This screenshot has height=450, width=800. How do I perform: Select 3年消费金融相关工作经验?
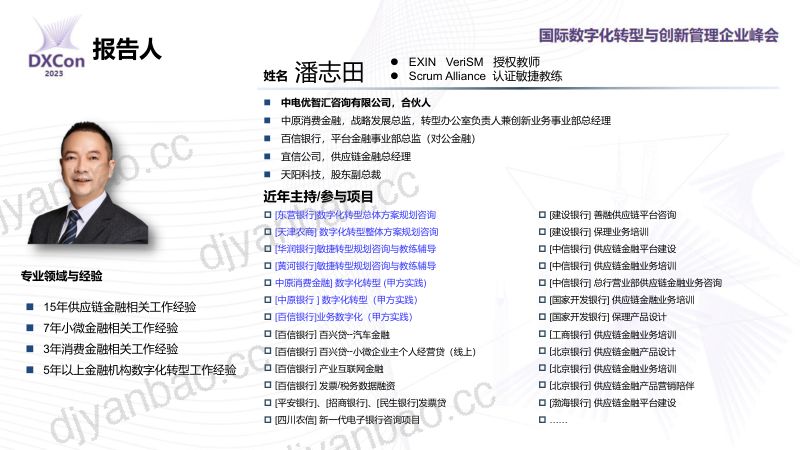pyautogui.click(x=111, y=349)
